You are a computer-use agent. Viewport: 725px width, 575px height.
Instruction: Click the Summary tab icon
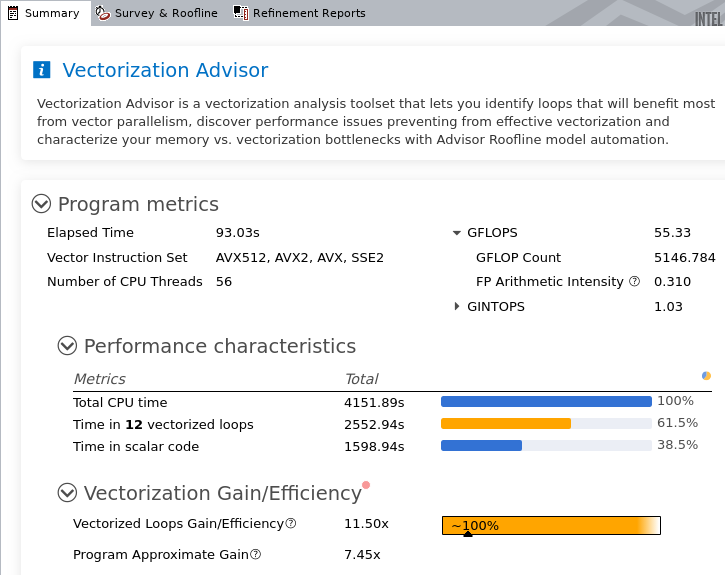13,13
